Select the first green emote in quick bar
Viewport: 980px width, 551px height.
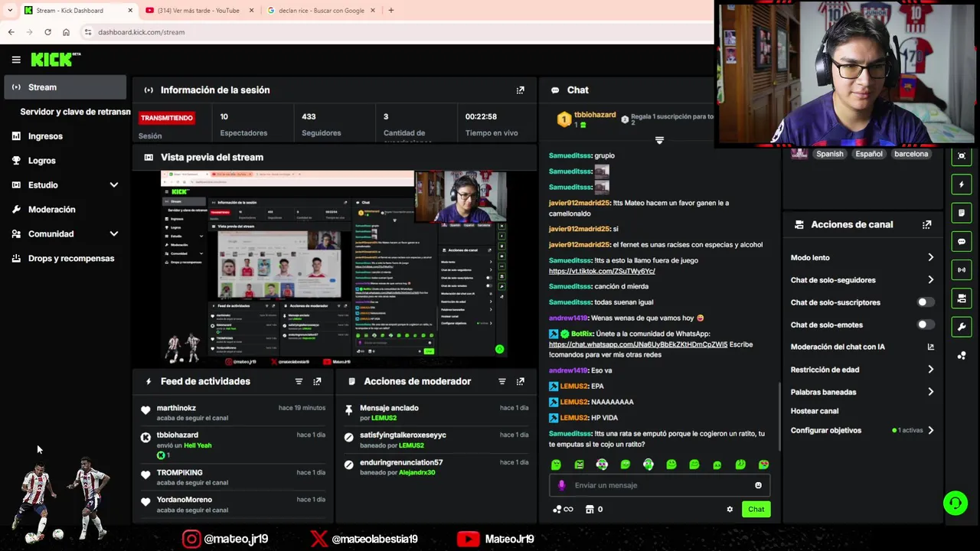tap(556, 465)
